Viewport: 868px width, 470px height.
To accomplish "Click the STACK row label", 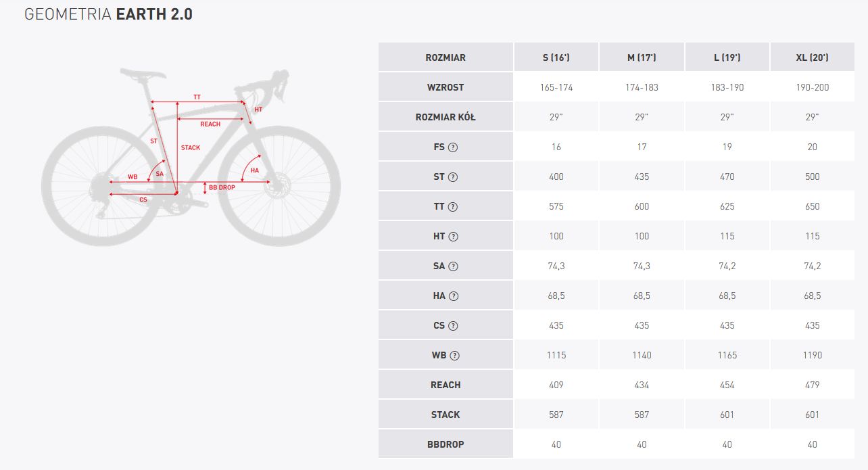I will pyautogui.click(x=445, y=415).
